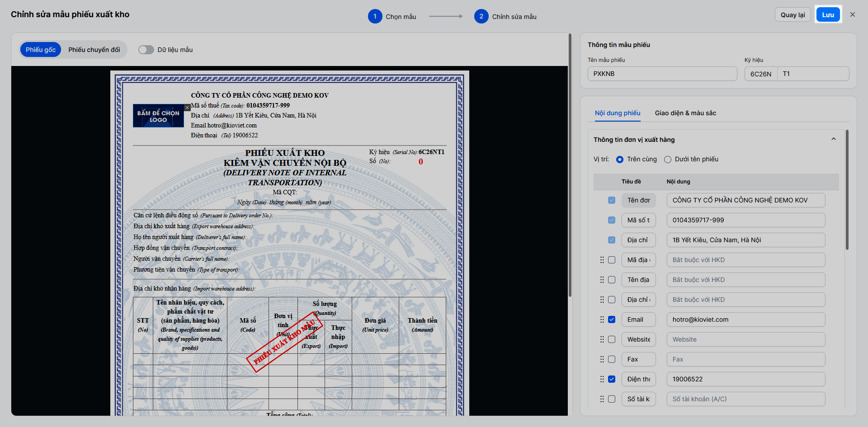Check the Số tài khoản checkbox
Image resolution: width=868 pixels, height=427 pixels.
tap(612, 399)
